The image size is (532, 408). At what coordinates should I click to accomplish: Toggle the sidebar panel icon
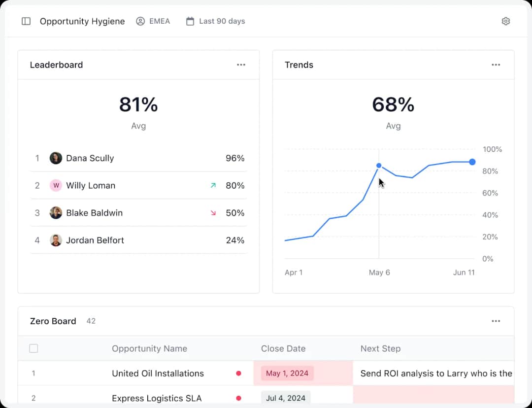(26, 21)
